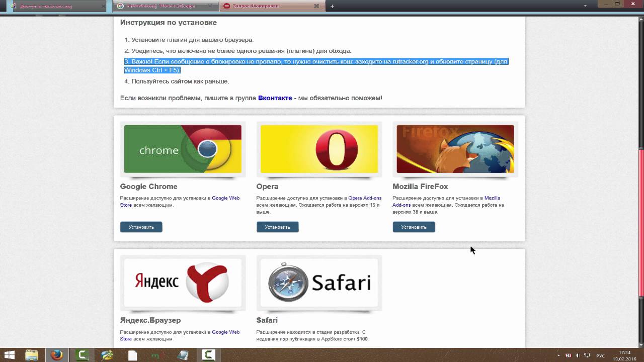Click the Yandex browser logo image
The height and width of the screenshot is (362, 644).
pyautogui.click(x=183, y=283)
